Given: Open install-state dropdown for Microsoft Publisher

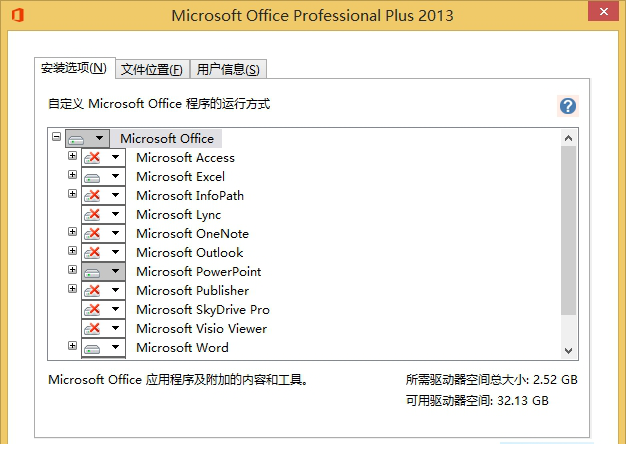Looking at the screenshot, I should (103, 290).
